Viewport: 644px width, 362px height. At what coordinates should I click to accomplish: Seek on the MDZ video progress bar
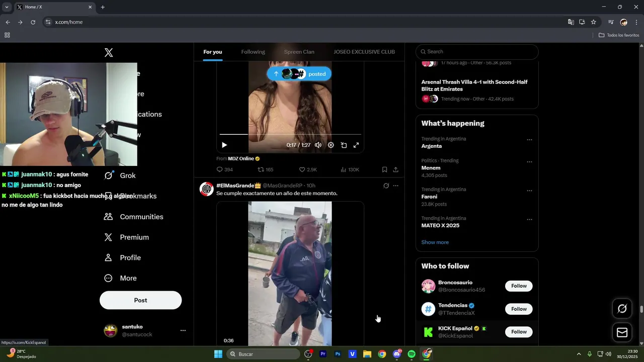290,134
